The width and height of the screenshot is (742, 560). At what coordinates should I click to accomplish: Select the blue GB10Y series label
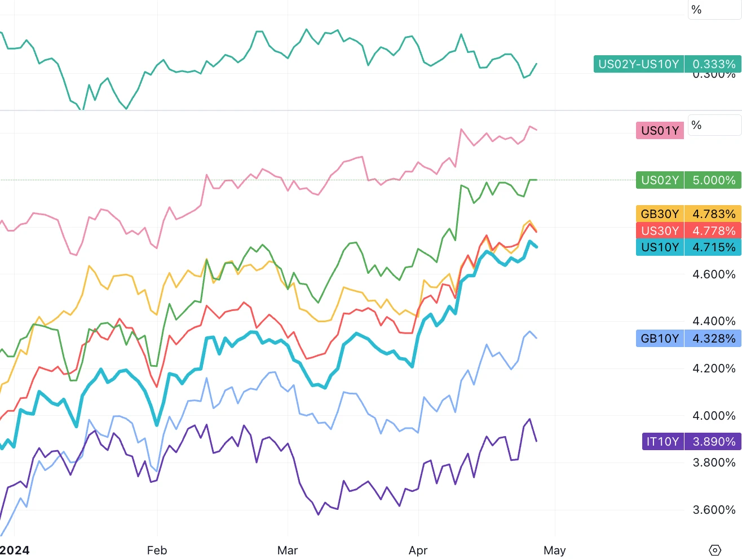tap(660, 339)
